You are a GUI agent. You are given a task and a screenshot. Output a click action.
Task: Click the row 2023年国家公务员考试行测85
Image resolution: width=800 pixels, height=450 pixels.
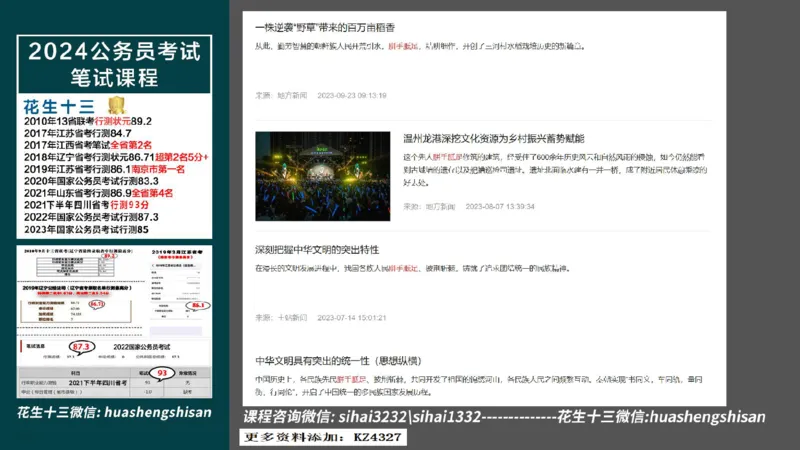(x=86, y=230)
